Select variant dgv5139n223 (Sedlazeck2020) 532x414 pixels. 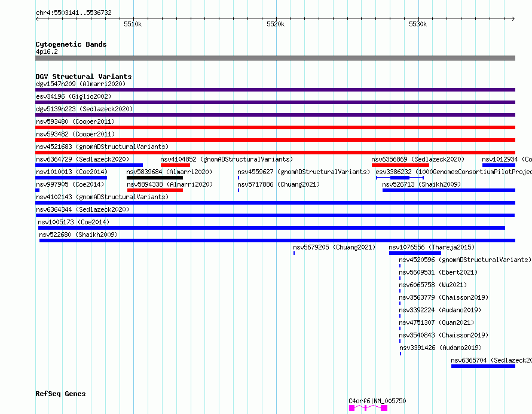(84, 109)
